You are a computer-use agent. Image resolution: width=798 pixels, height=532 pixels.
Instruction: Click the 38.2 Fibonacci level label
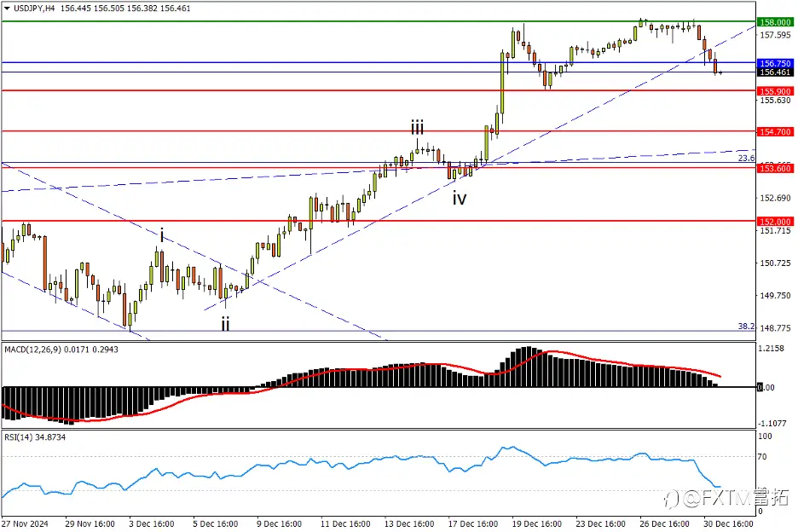pyautogui.click(x=746, y=327)
